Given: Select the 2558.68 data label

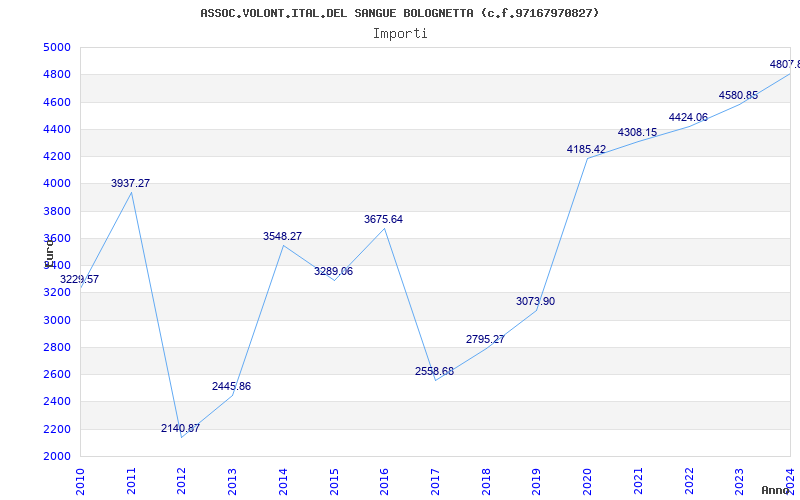Looking at the screenshot, I should click(435, 371).
